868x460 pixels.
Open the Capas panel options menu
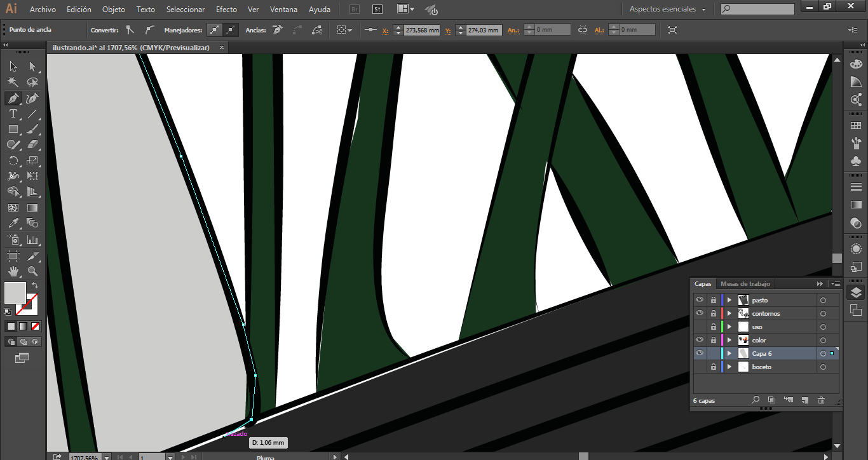pos(836,284)
